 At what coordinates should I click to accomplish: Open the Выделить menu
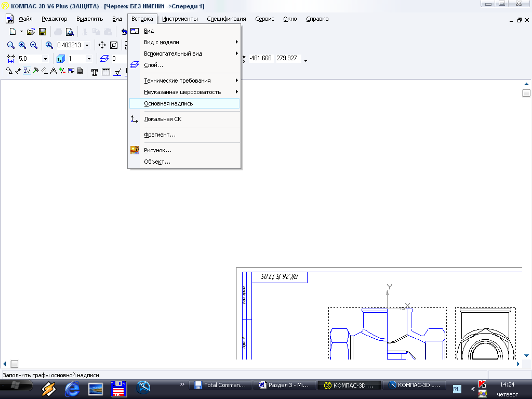pyautogui.click(x=89, y=19)
